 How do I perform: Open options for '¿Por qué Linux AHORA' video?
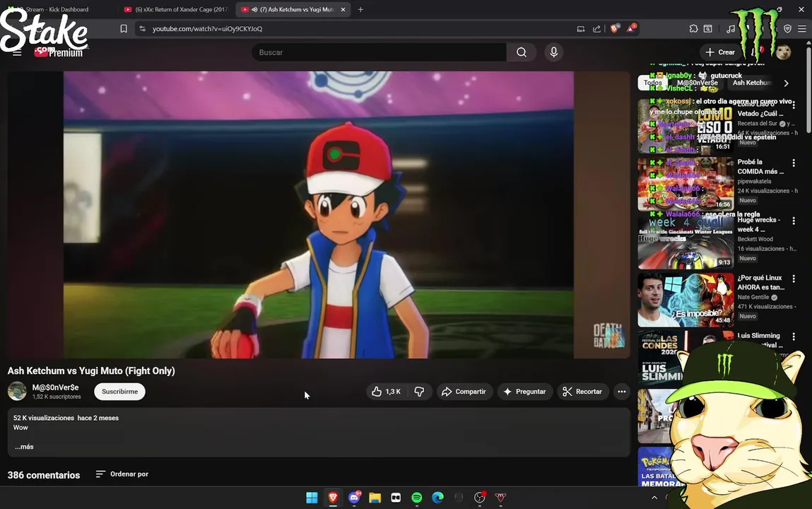(794, 279)
